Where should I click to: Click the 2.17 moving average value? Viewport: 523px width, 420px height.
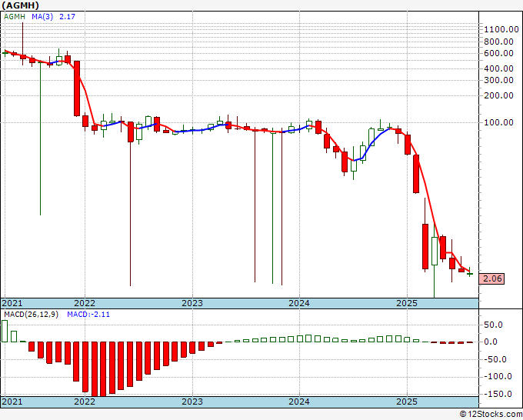pyautogui.click(x=67, y=16)
